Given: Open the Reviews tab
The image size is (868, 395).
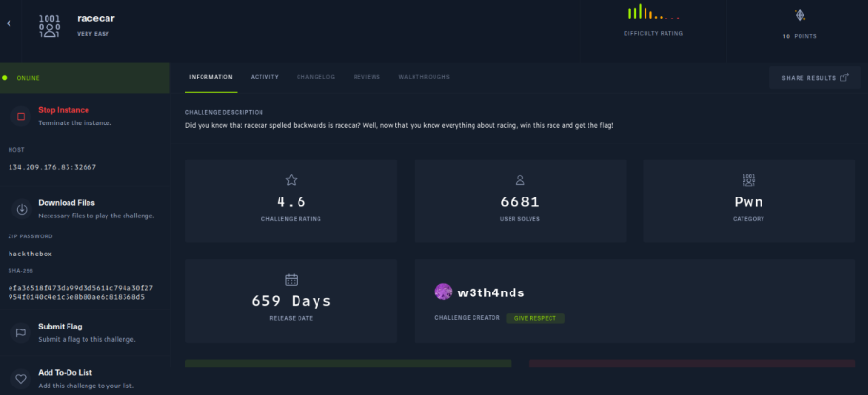Looking at the screenshot, I should click(367, 77).
